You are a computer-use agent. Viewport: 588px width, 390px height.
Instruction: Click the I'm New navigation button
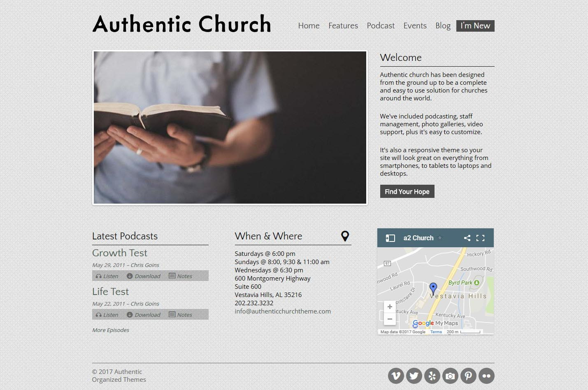point(475,26)
